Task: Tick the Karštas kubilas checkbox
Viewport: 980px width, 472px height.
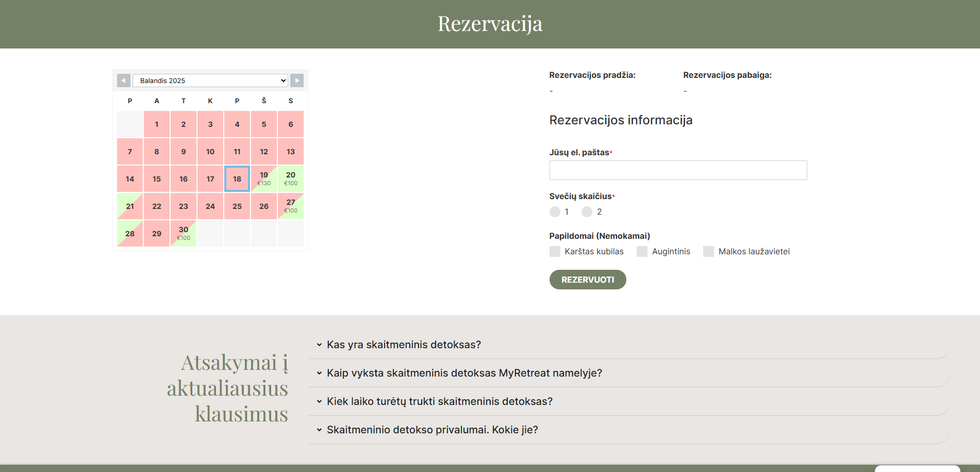Action: tap(555, 251)
